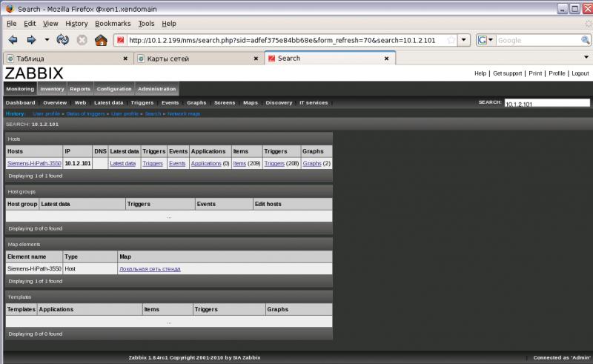Open the Get support link

coord(507,73)
